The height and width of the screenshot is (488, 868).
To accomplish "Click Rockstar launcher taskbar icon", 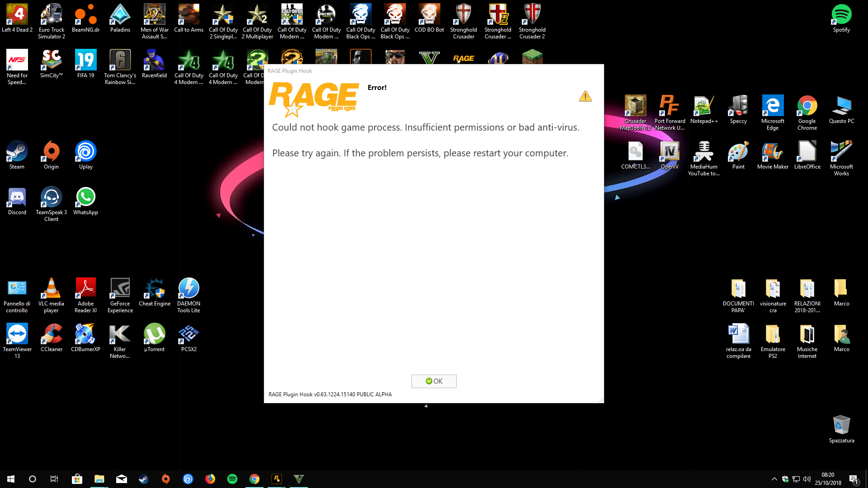I will [x=277, y=479].
